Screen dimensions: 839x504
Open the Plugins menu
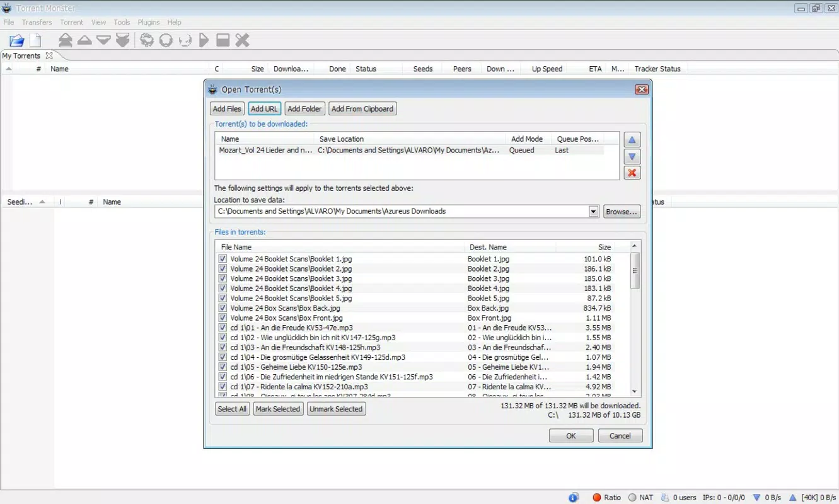click(x=149, y=22)
